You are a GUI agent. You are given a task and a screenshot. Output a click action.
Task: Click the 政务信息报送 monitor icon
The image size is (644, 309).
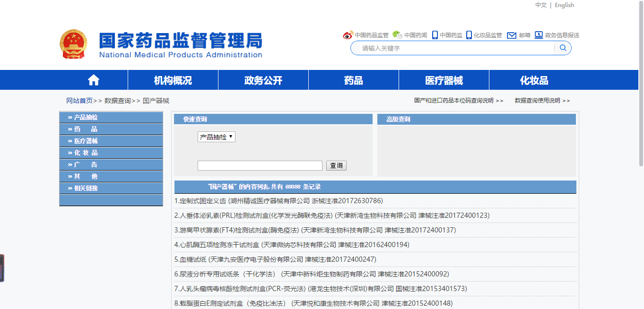(539, 34)
